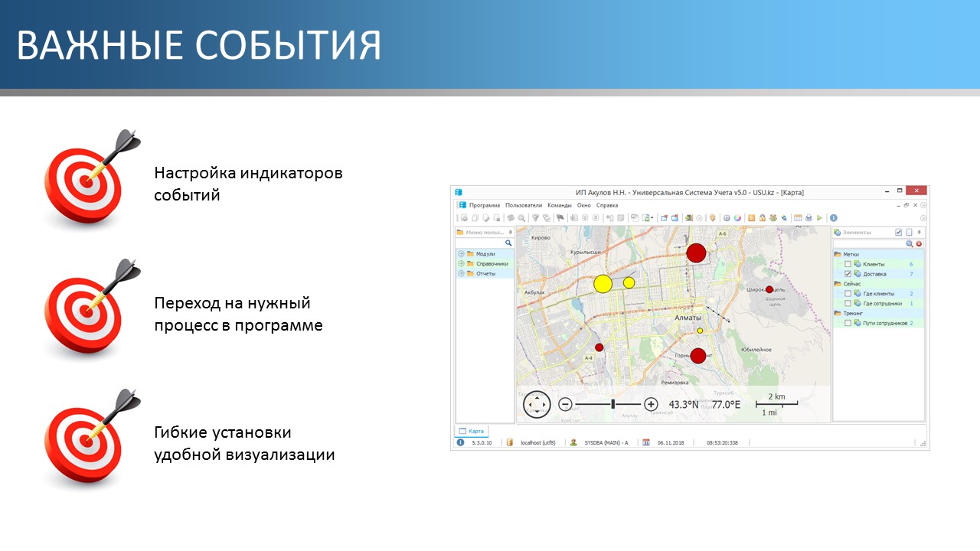This screenshot has height=551, width=980.
Task: Click the padlock icon in the toolbar
Action: pos(763,218)
